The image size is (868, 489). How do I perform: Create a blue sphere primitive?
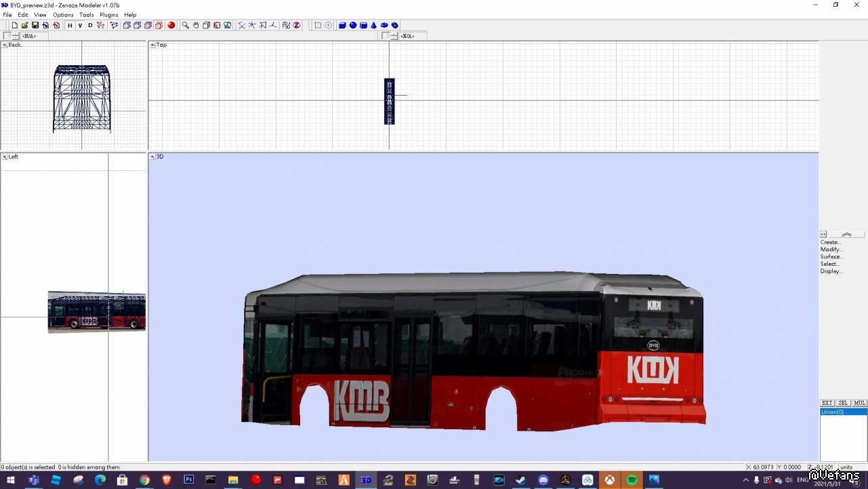click(x=352, y=25)
